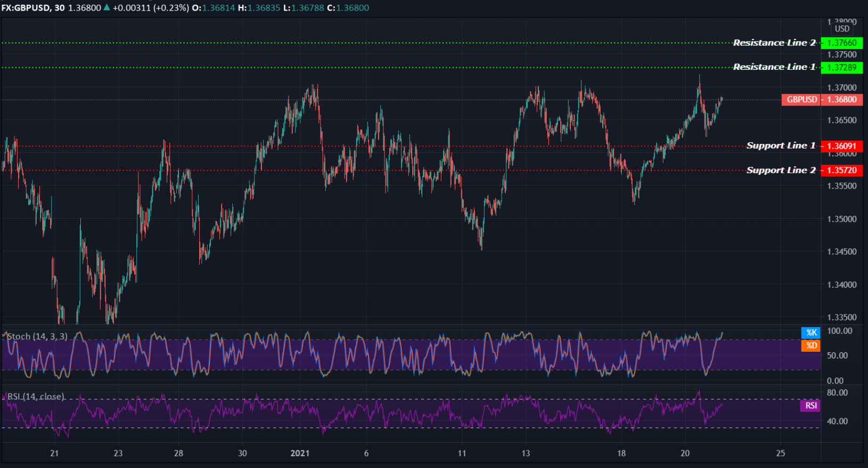This screenshot has width=868, height=468.
Task: Click the 21 date on time axis
Action: [54, 453]
